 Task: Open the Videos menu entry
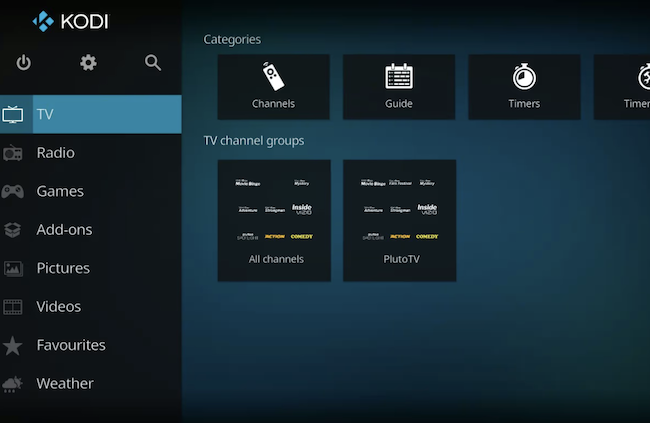point(59,307)
